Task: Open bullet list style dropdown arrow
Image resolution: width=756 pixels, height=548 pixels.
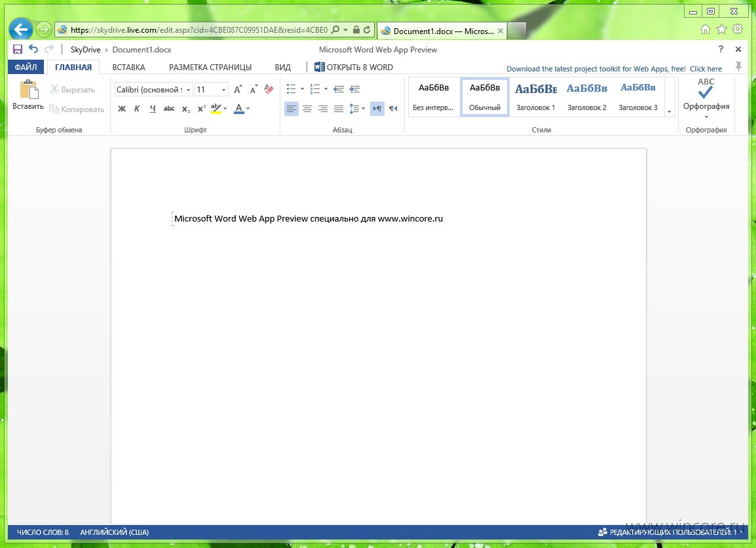Action: pos(302,88)
